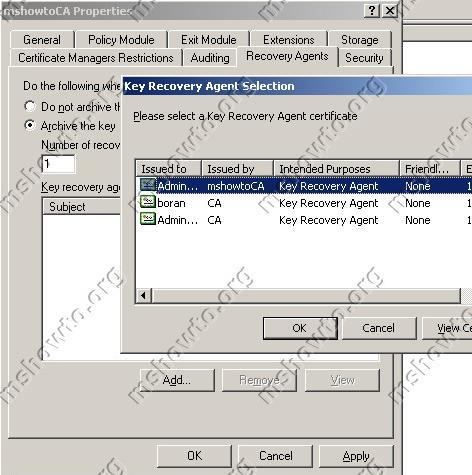Click the number of recovery agents field
The width and height of the screenshot is (472, 475).
(58, 164)
